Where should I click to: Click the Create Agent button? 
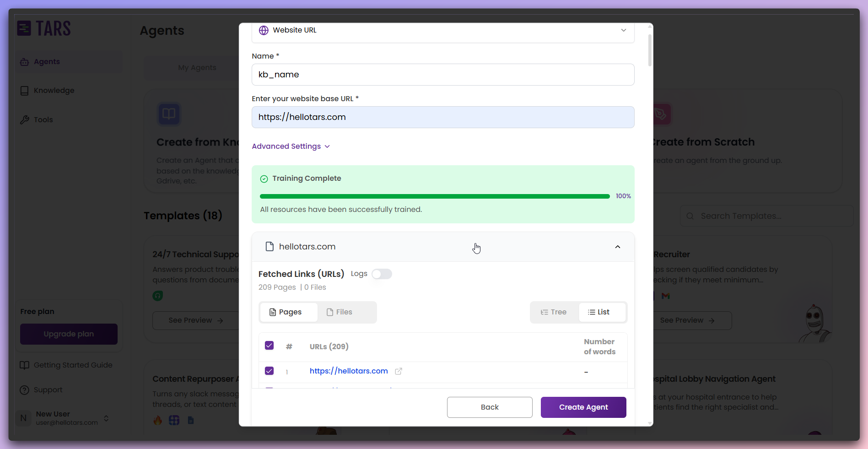[x=583, y=407]
